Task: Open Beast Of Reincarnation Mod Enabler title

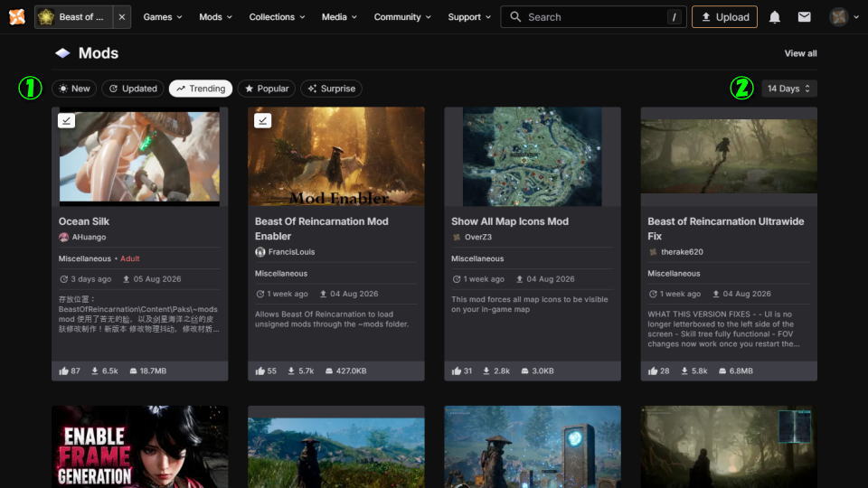Action: [x=322, y=229]
